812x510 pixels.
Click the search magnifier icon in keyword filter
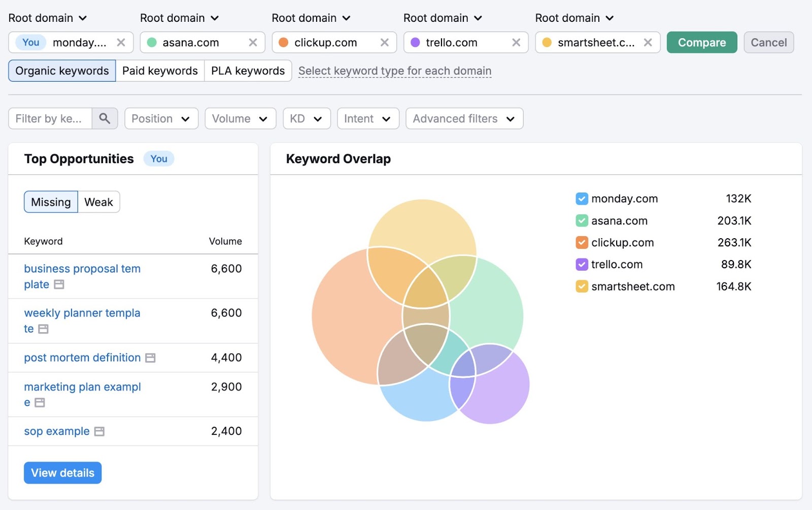[x=105, y=118]
